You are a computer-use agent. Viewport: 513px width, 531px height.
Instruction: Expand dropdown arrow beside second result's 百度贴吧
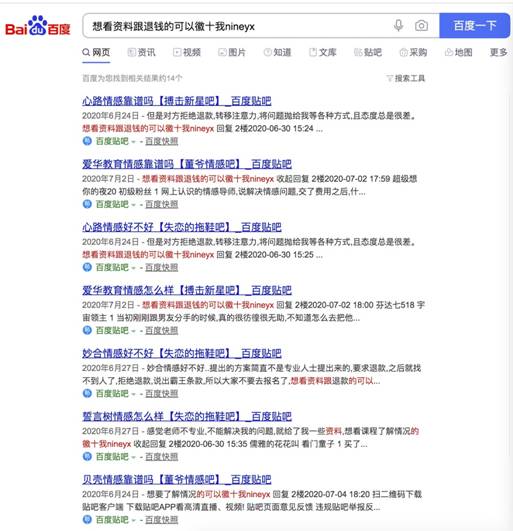(x=133, y=205)
